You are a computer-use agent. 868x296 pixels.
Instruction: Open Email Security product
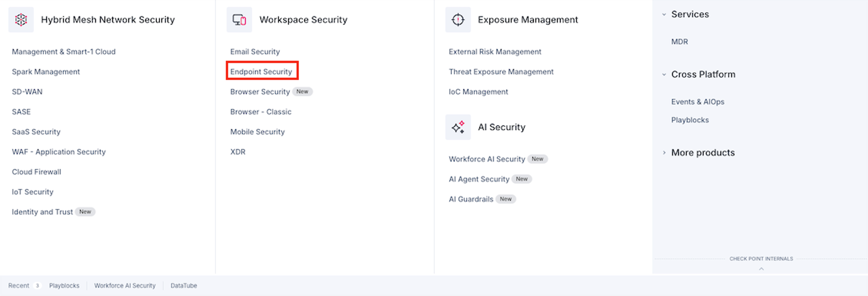pyautogui.click(x=255, y=52)
